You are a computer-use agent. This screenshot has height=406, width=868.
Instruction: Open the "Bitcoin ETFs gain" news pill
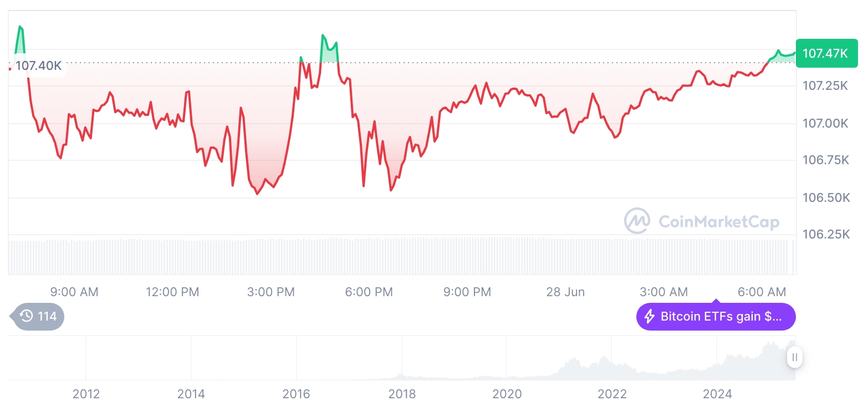716,317
